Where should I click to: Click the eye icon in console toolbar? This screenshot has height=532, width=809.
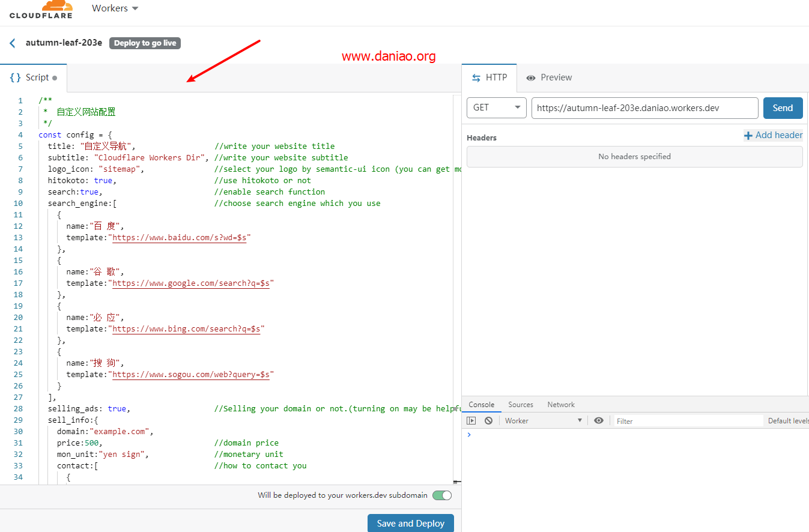coord(598,421)
